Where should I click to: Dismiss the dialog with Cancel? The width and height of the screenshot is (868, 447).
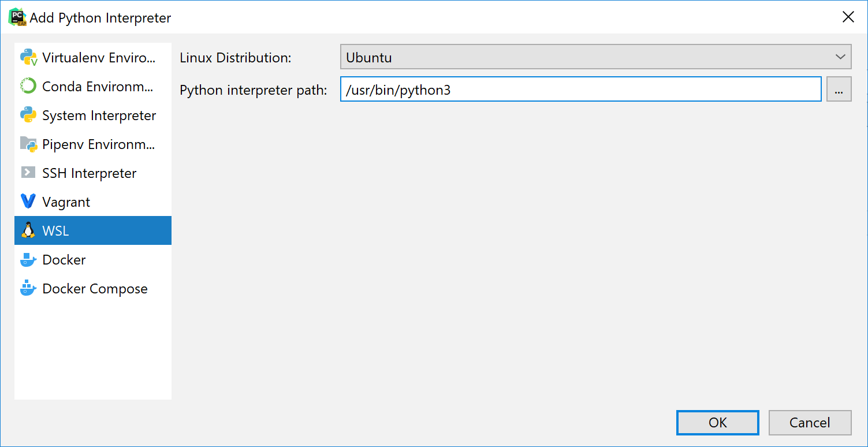[x=810, y=422]
